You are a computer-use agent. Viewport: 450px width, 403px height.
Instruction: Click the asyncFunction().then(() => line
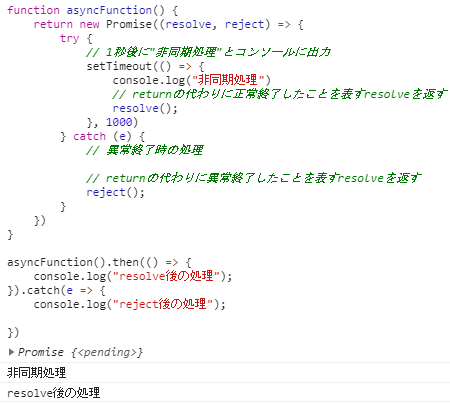click(99, 262)
